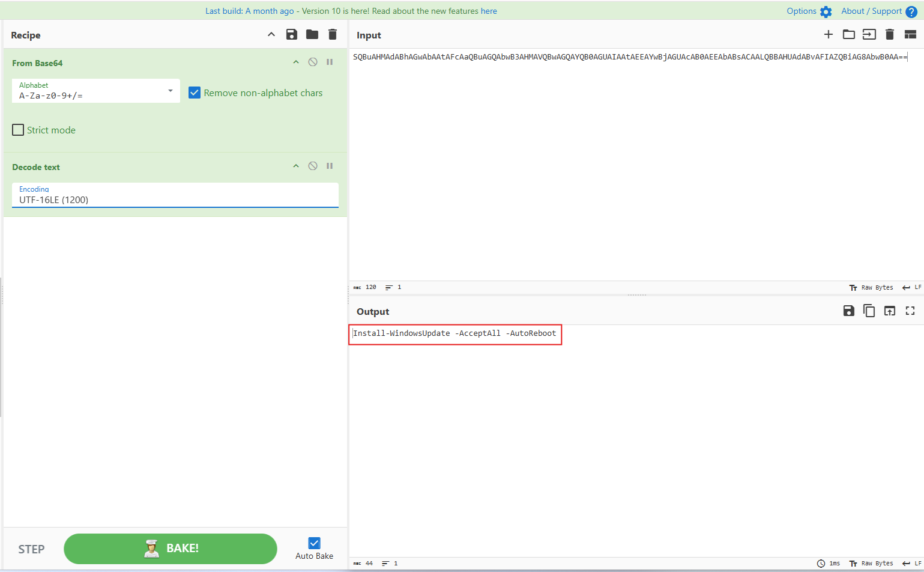Disable the From Base64 operation

click(313, 62)
